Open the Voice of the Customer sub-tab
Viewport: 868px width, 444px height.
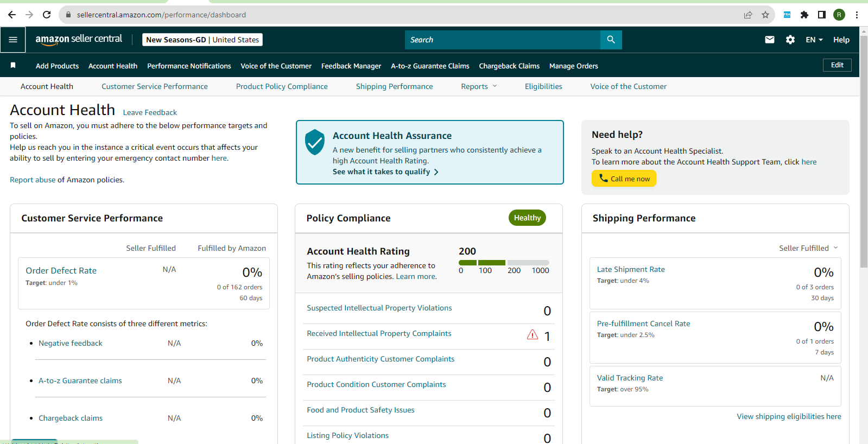pos(629,86)
